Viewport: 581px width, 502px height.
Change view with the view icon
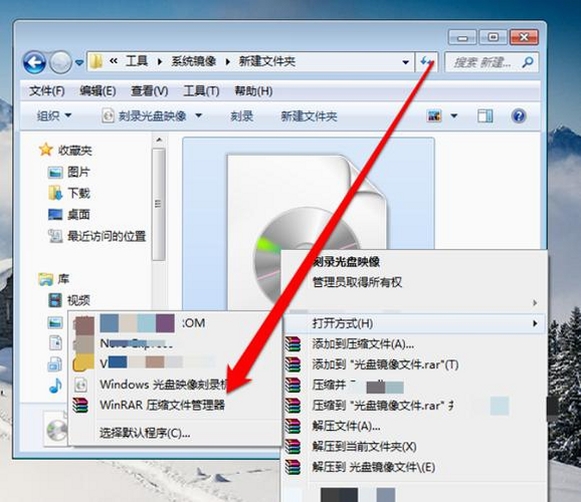pos(435,116)
